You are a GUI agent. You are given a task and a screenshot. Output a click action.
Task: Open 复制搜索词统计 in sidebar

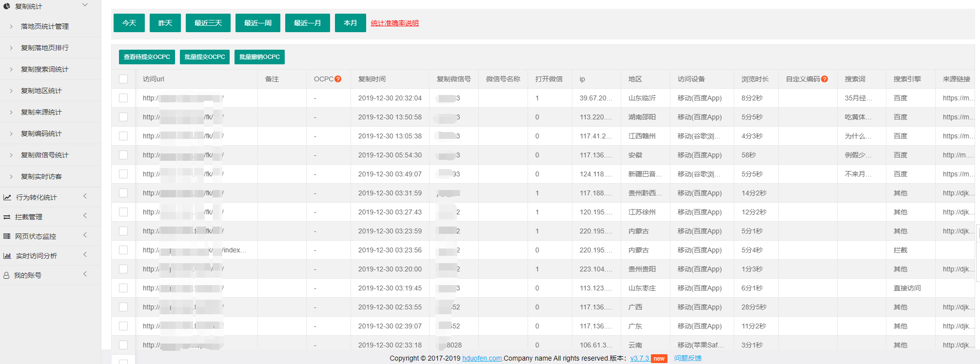45,69
